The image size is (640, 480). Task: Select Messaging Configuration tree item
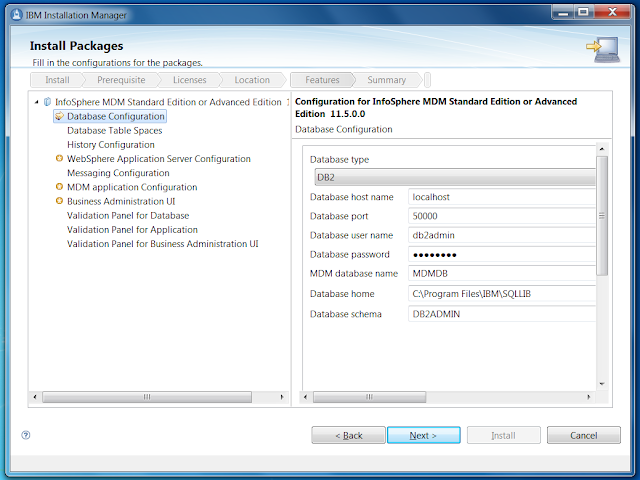coord(118,173)
